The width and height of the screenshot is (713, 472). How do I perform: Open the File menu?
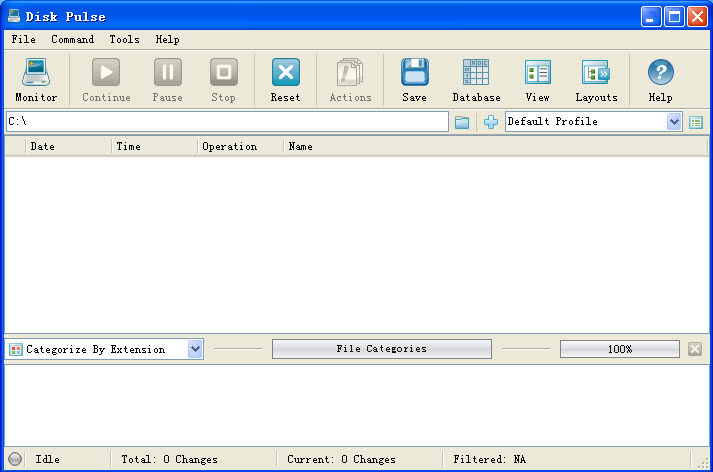tap(23, 40)
